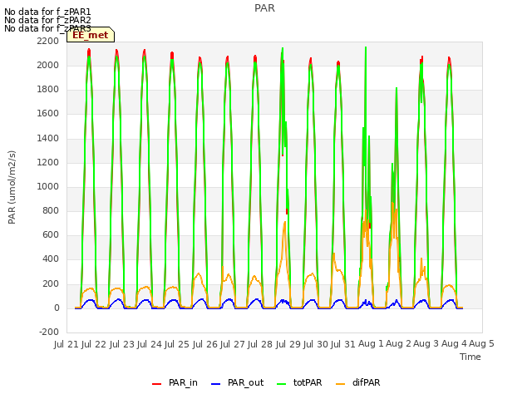Click the PAR (umol/m2/s) y-axis label
The image size is (532, 399).
12,187
